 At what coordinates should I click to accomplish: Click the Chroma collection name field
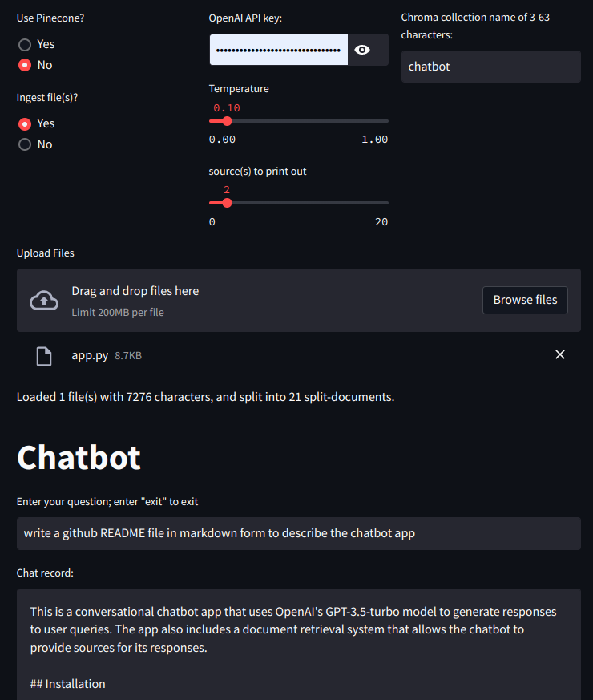490,67
